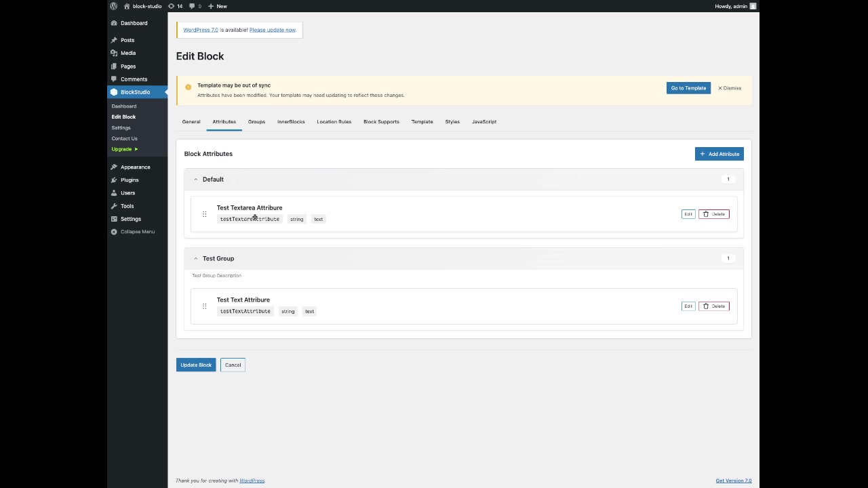Screen dimensions: 868x488
Task: Open the Block Supports tab
Action: [381, 122]
